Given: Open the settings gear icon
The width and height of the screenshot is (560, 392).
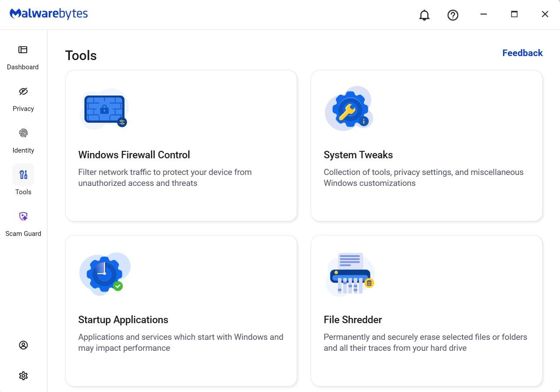Looking at the screenshot, I should pos(23,376).
